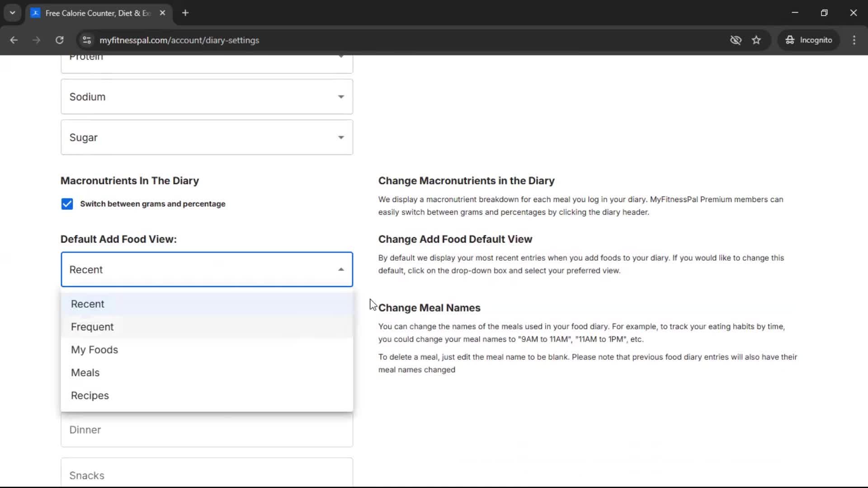868x488 pixels.
Task: Open the Incognito profile indicator
Action: [809, 40]
